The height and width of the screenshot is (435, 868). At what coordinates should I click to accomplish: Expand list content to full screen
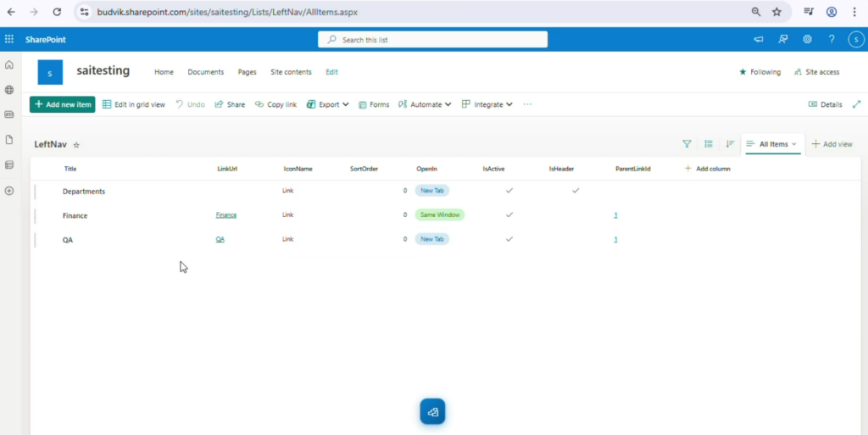[856, 104]
